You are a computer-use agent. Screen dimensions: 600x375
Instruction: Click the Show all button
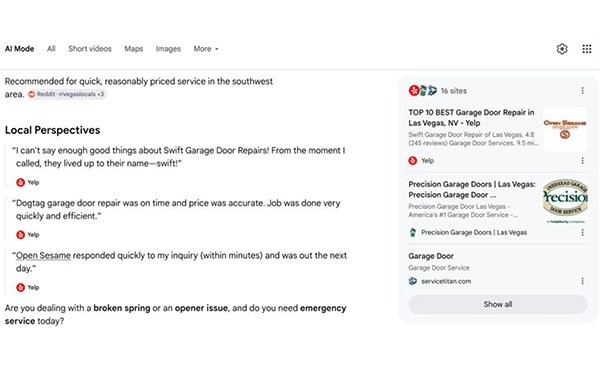point(497,304)
